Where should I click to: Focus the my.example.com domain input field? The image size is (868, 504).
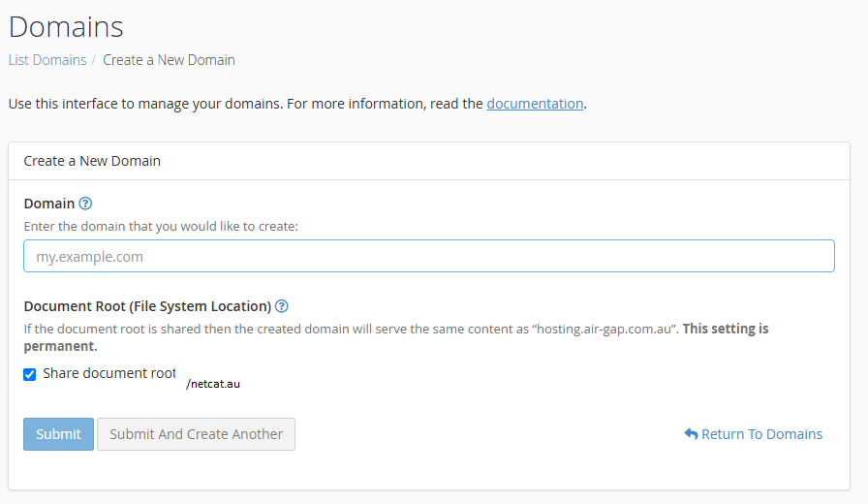coord(429,256)
